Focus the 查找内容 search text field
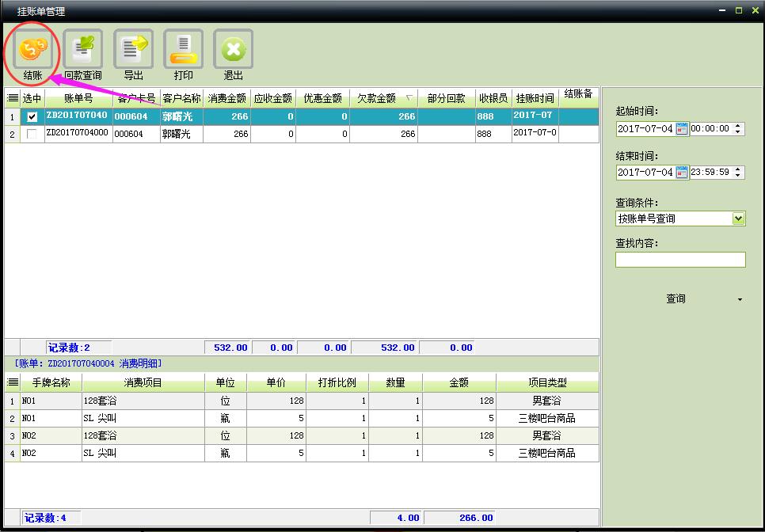 pyautogui.click(x=680, y=260)
